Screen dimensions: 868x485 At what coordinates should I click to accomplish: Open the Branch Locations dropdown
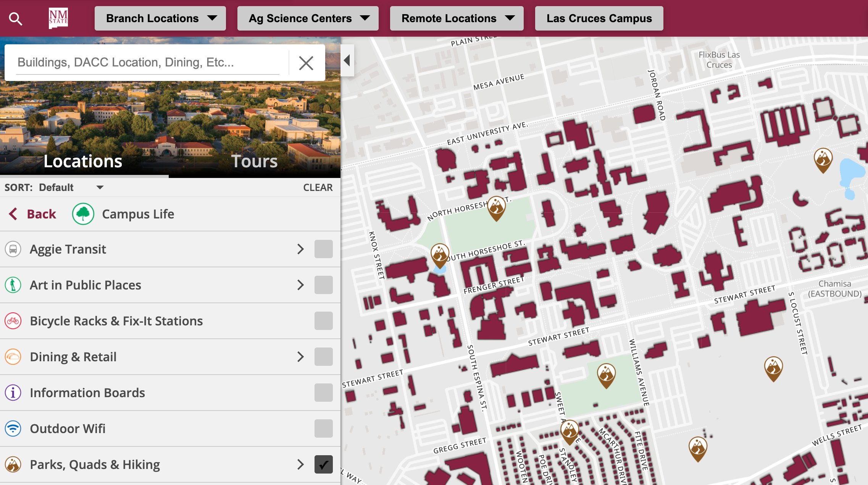point(160,18)
